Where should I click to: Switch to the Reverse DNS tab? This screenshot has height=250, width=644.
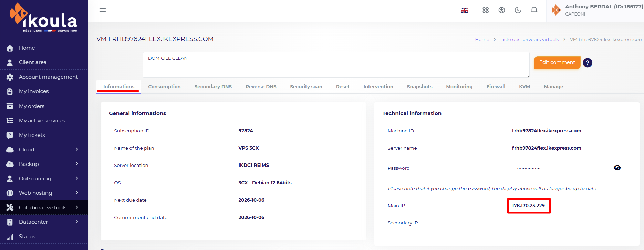point(261,87)
